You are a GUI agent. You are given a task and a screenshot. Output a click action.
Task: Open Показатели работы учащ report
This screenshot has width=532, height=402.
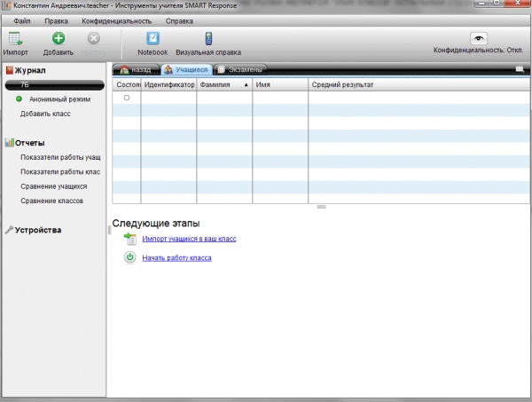60,157
